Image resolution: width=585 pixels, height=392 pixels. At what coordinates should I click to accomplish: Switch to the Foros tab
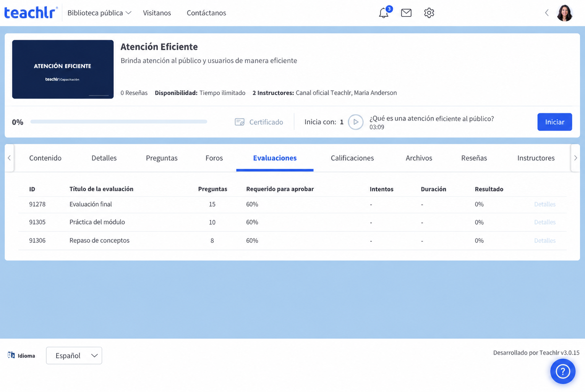[214, 158]
